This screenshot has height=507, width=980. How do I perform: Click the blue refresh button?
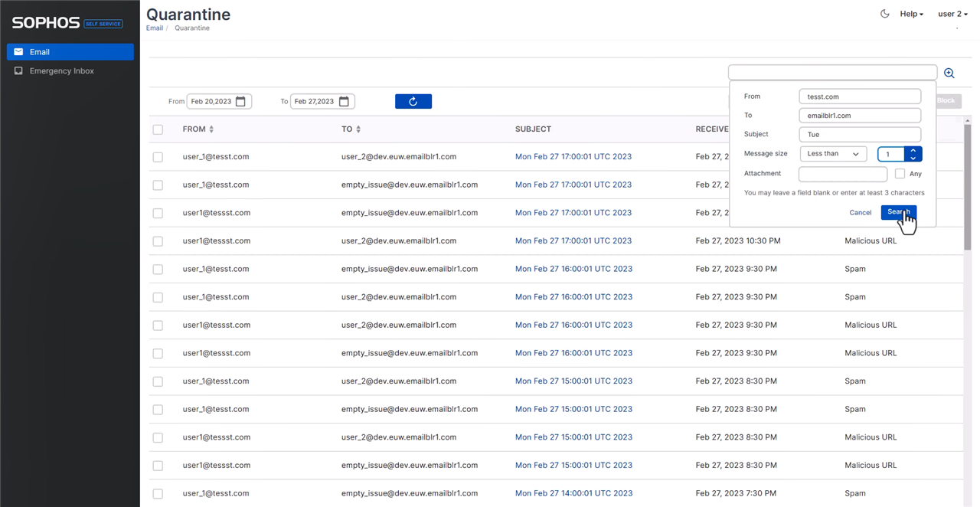coord(413,101)
